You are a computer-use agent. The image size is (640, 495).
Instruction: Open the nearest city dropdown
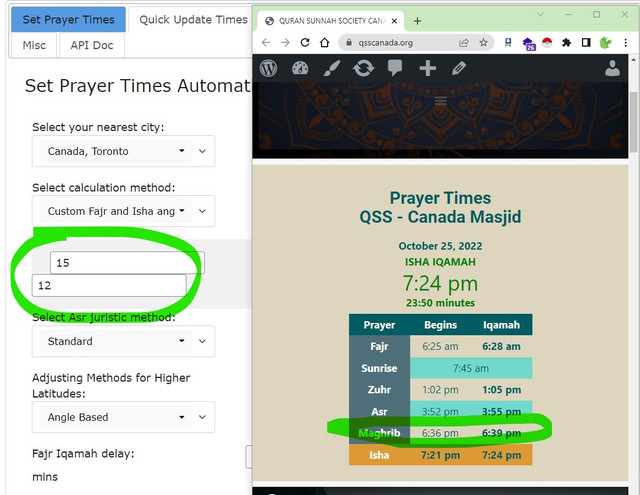(116, 151)
